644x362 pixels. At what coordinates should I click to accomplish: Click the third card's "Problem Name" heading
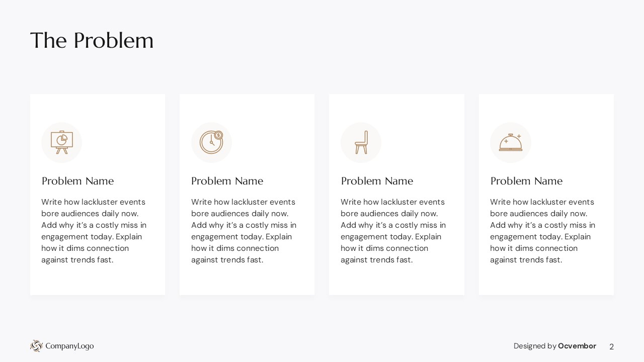pyautogui.click(x=377, y=181)
